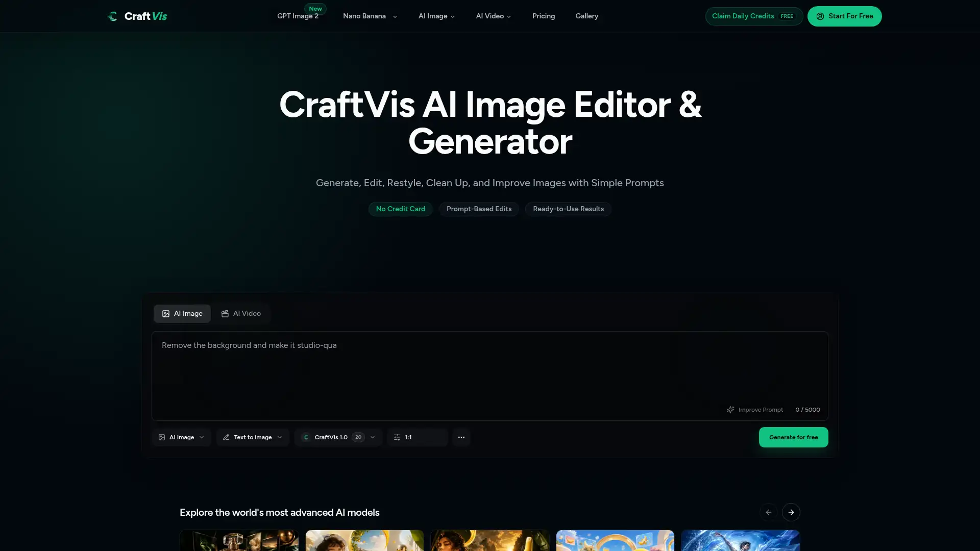Click the picture icon on AI Image tab
Viewport: 980px width, 551px height.
(166, 314)
